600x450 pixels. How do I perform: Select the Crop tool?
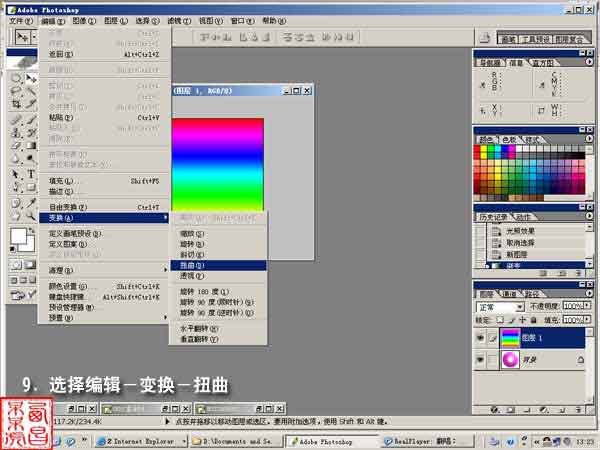pos(16,104)
